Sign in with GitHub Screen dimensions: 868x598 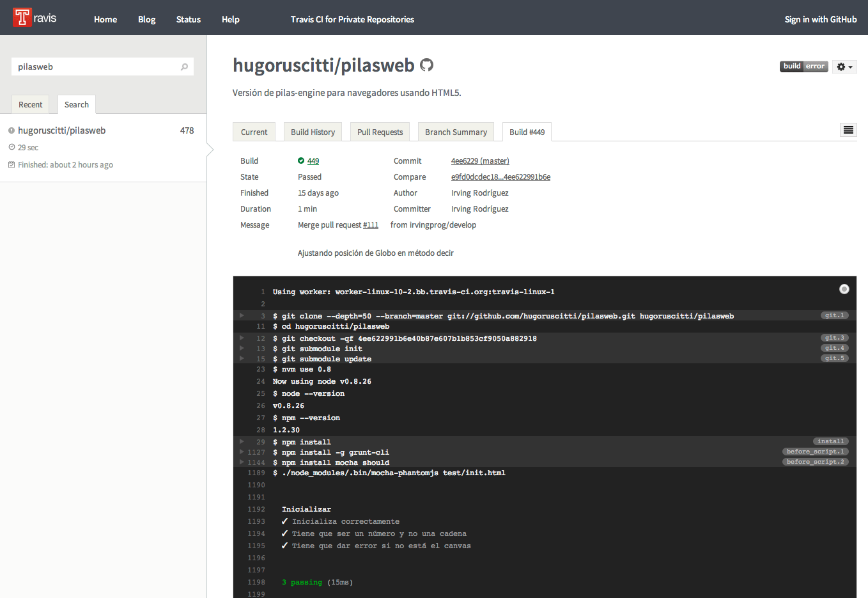pos(821,19)
